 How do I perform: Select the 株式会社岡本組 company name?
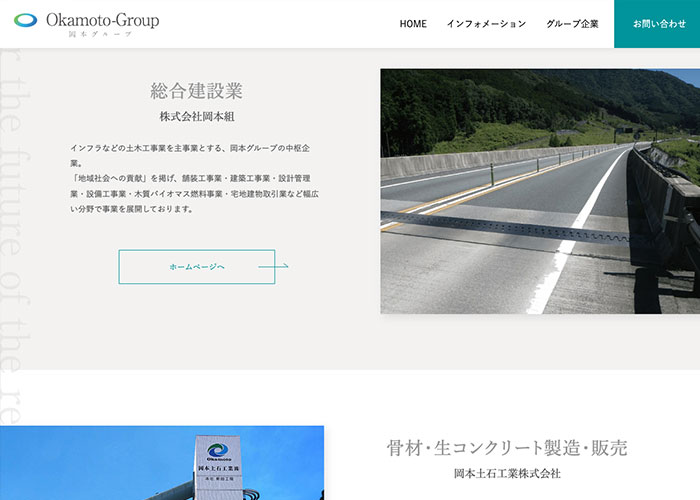click(x=197, y=117)
